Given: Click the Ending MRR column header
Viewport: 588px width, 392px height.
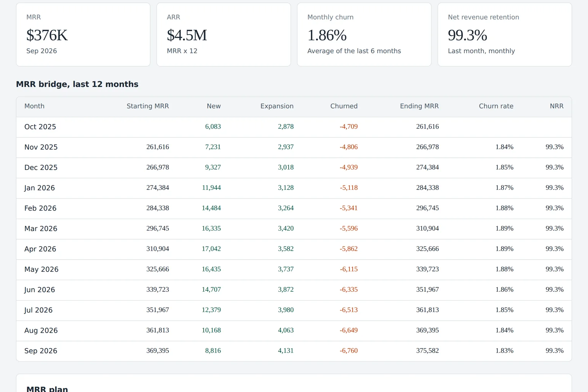Looking at the screenshot, I should pos(419,106).
